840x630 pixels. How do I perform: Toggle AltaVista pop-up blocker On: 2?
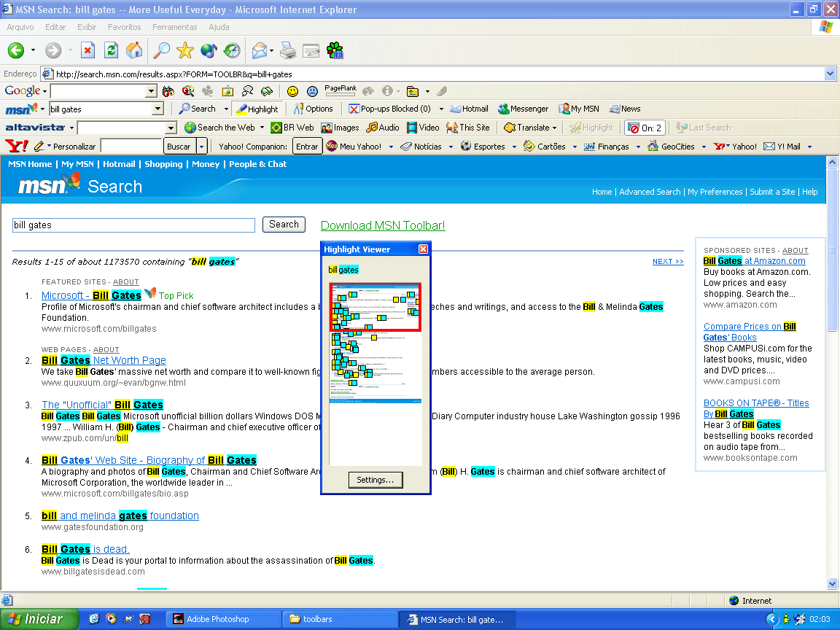click(645, 128)
